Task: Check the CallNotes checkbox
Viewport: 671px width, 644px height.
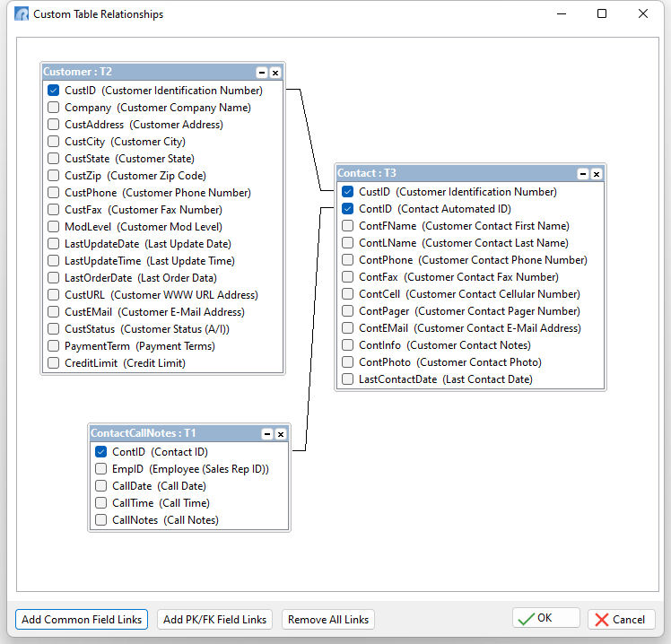Action: click(x=101, y=520)
